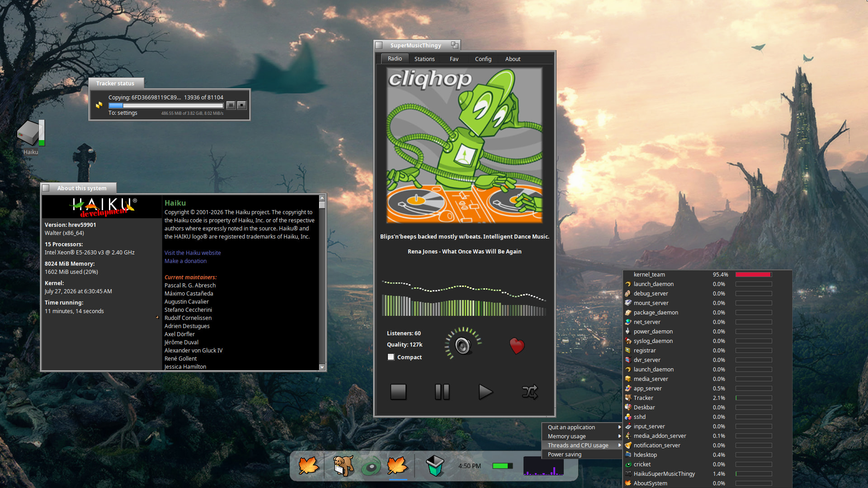Select notification_server in CPU usage list
Viewport: 868px width, 488px height.
pos(707,446)
